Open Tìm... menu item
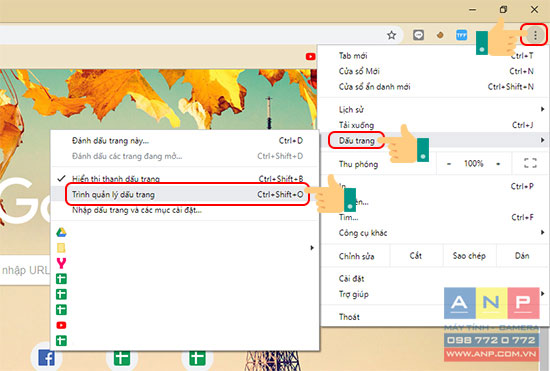This screenshot has width=550, height=371. pyautogui.click(x=435, y=217)
